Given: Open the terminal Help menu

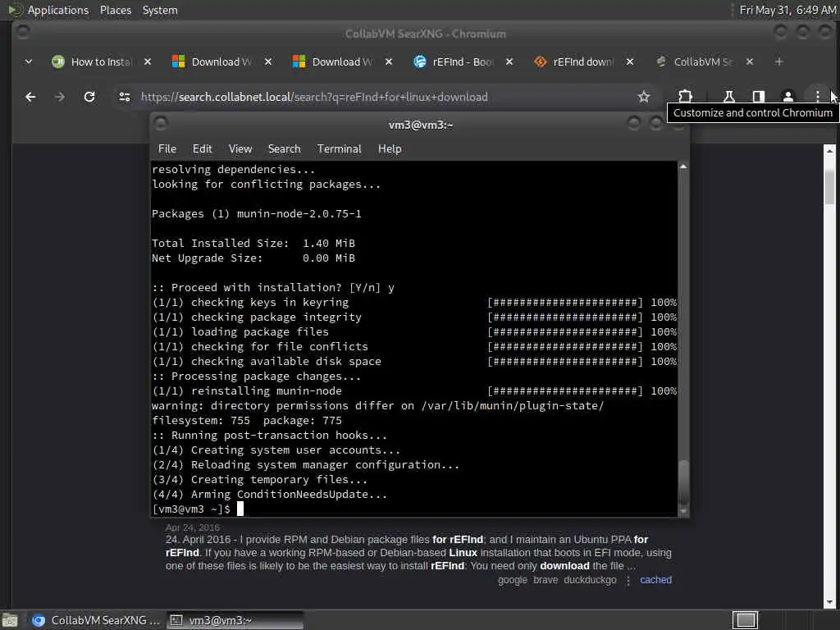Looking at the screenshot, I should click(390, 149).
